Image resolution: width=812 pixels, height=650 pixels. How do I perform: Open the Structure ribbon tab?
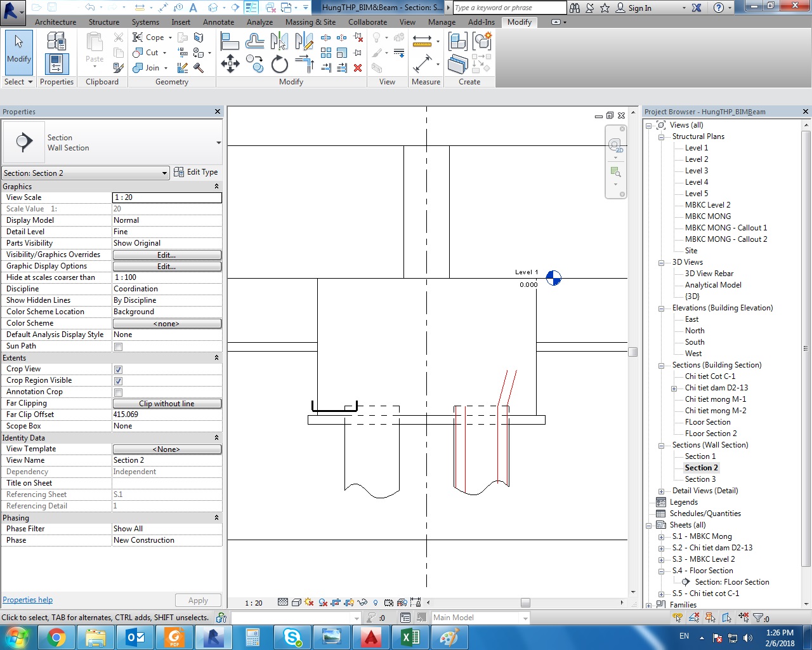pos(104,22)
